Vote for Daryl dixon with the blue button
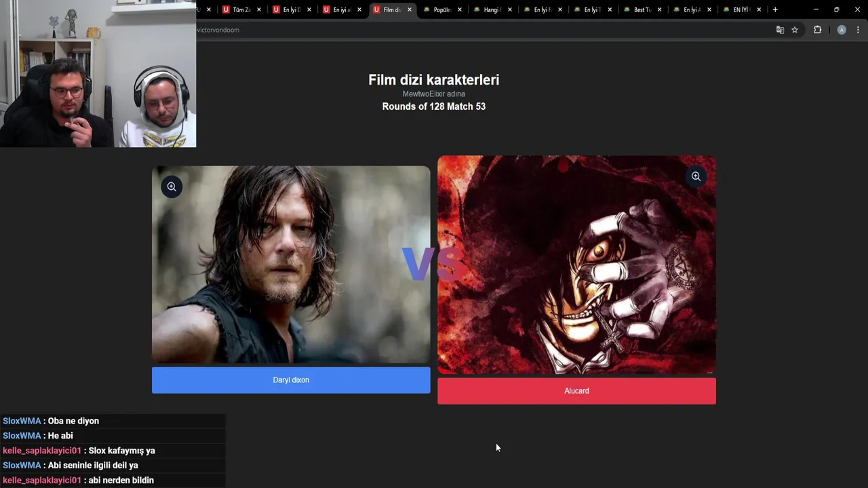Viewport: 868px width, 488px height. tap(291, 380)
